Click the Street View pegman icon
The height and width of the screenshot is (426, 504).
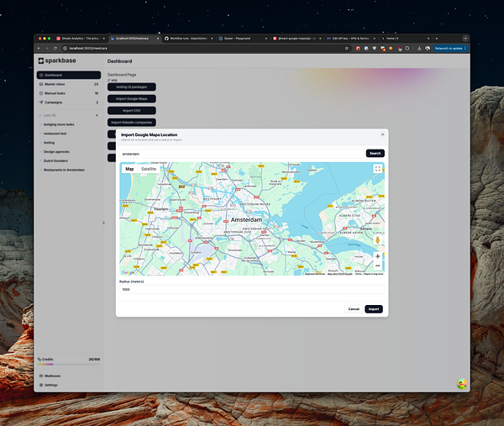tap(378, 239)
